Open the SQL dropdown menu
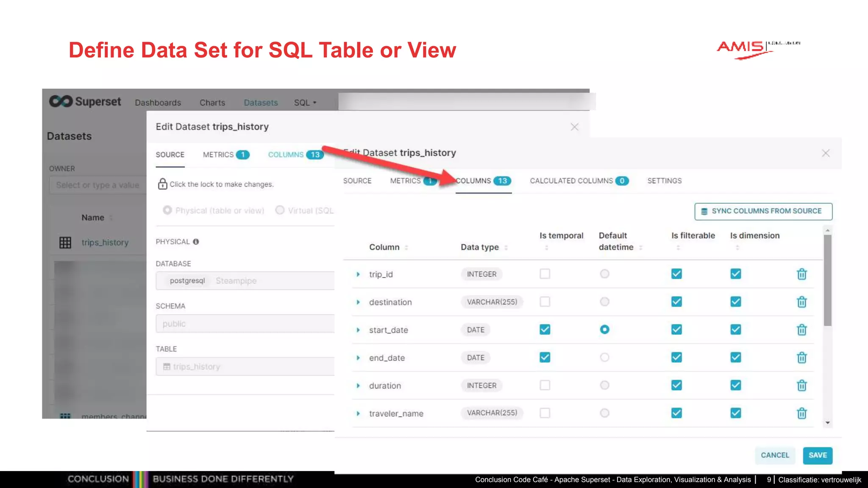868x488 pixels. pos(305,103)
